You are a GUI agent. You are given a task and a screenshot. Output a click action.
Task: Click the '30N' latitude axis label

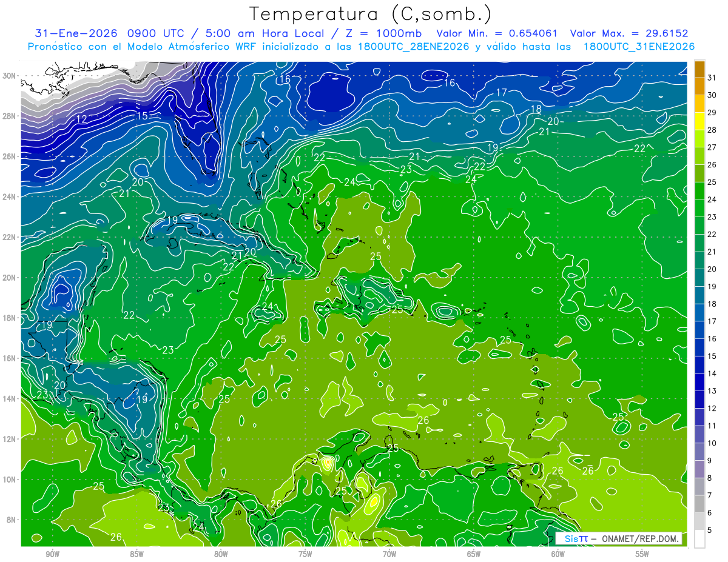pos(10,75)
